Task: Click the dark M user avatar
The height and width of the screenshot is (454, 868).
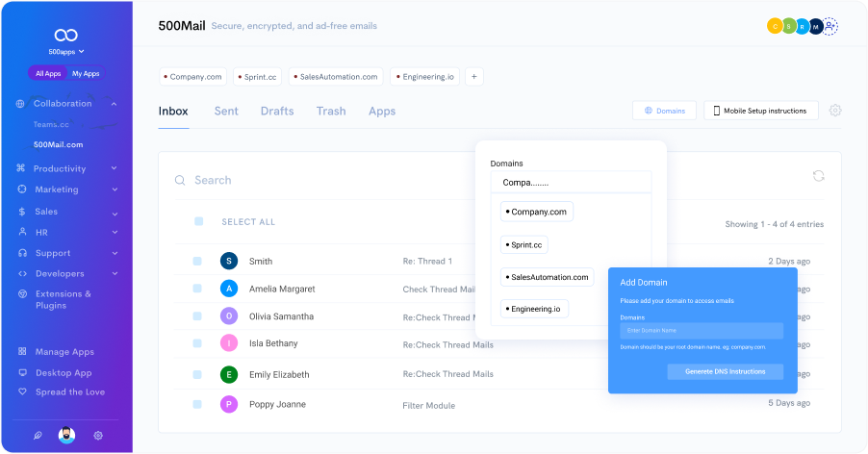Action: (815, 26)
